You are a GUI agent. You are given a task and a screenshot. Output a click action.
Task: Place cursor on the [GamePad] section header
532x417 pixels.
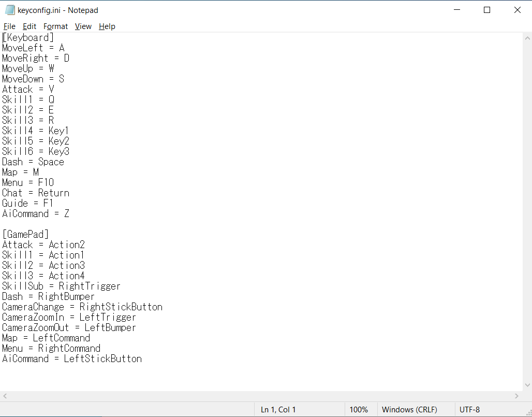click(25, 235)
